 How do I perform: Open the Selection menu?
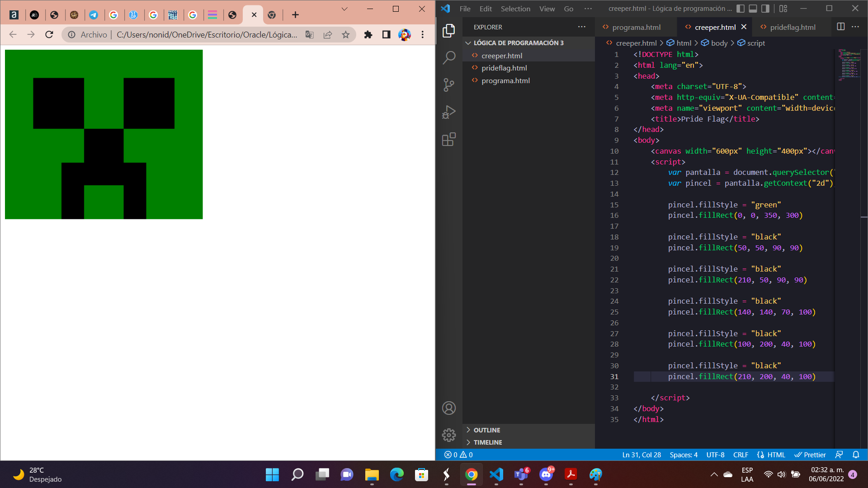tap(515, 9)
